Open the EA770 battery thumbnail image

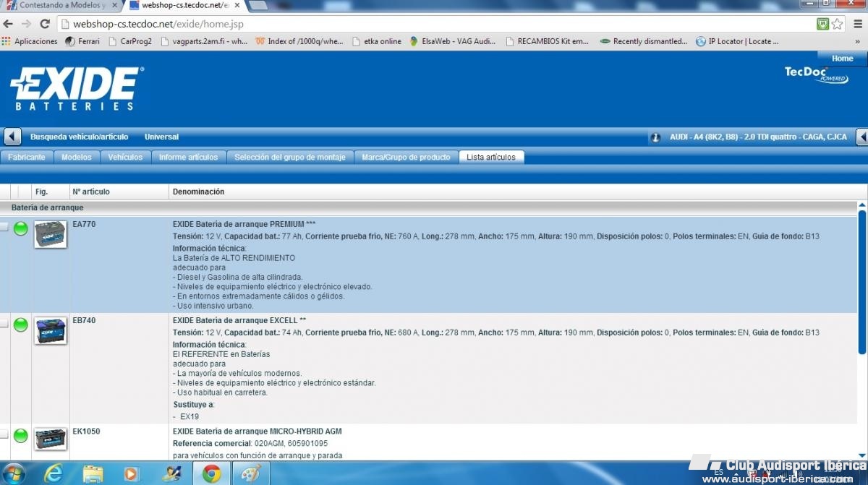click(51, 234)
